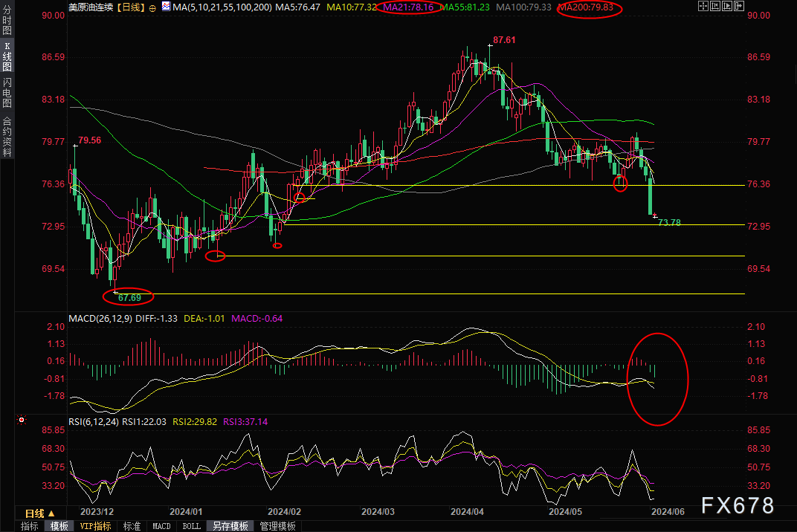Click the crosshair circle icon beside 日线
Screen dimensions: 797x532
point(152,7)
